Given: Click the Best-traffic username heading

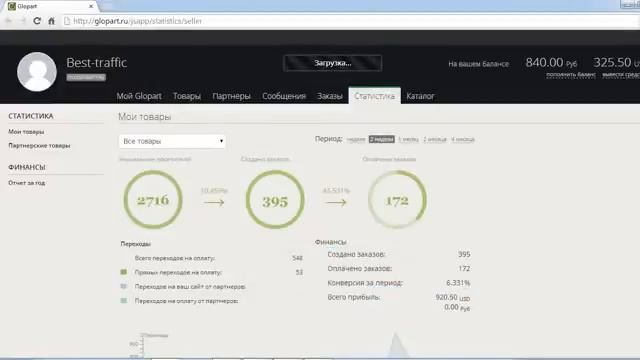Looking at the screenshot, I should pyautogui.click(x=96, y=62).
